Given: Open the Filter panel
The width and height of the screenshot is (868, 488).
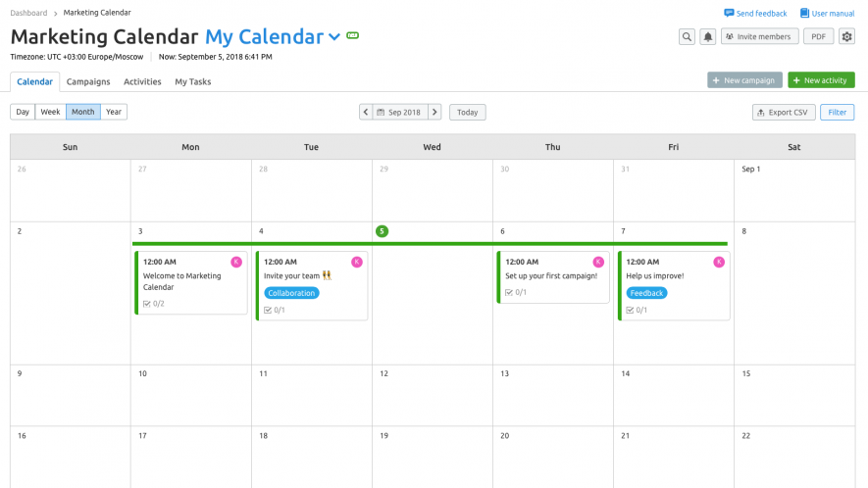Looking at the screenshot, I should coord(837,113).
